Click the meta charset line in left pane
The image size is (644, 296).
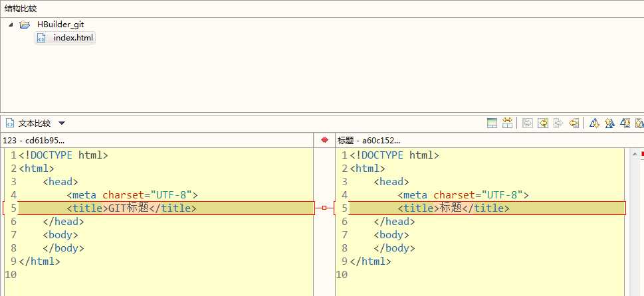[133, 194]
